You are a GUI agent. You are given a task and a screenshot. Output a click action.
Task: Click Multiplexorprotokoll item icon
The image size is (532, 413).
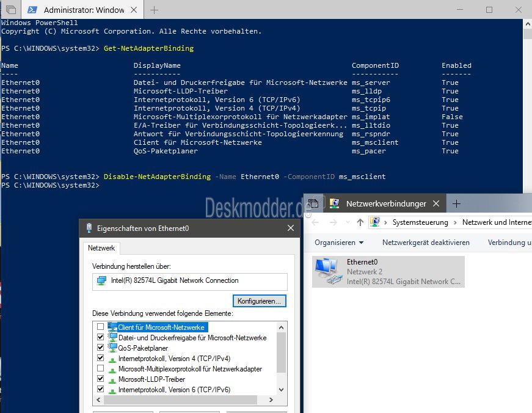[x=112, y=370]
